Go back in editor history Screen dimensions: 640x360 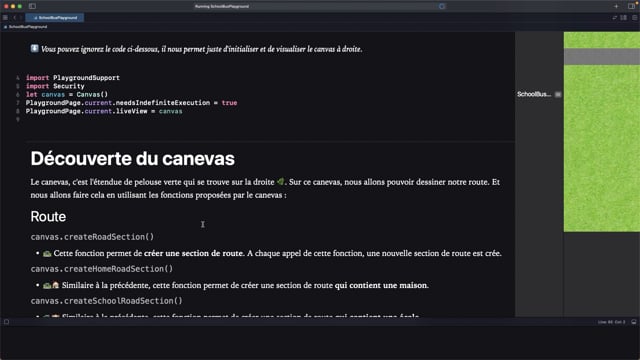coord(15,18)
